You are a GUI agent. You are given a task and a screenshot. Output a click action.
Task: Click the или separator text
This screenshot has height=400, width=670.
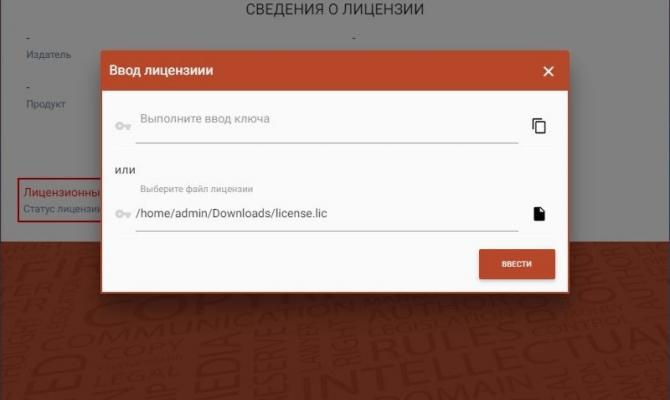(125, 170)
